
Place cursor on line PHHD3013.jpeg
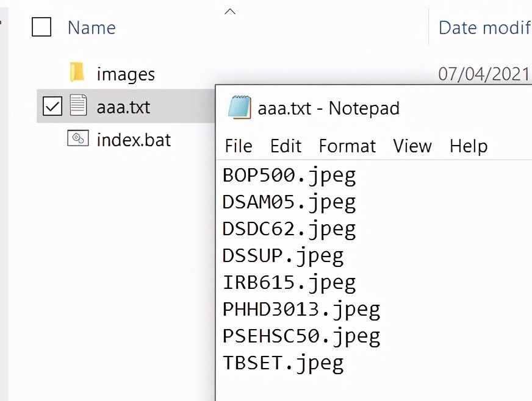tap(301, 310)
